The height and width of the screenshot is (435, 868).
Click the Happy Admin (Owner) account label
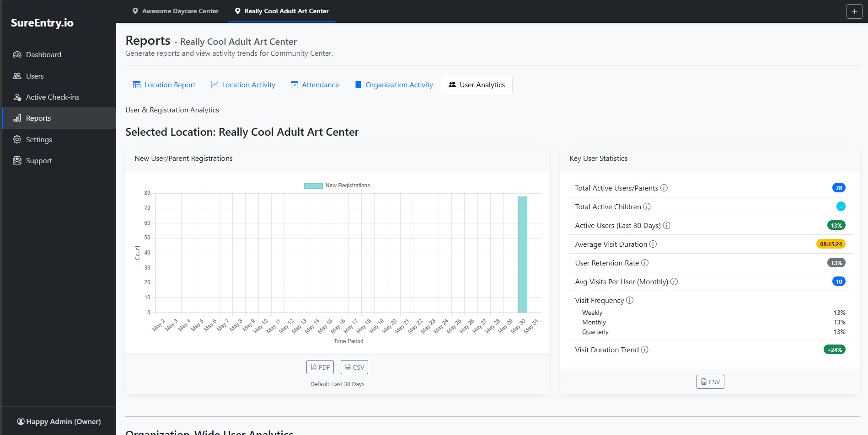point(58,421)
